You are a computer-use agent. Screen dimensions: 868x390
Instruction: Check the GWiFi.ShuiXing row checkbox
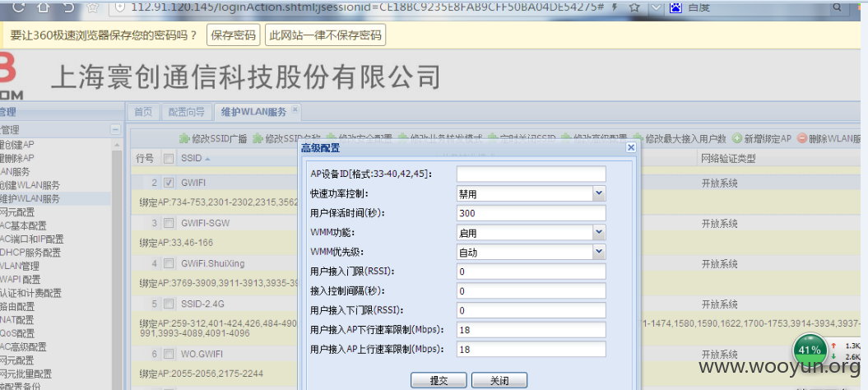coord(169,263)
